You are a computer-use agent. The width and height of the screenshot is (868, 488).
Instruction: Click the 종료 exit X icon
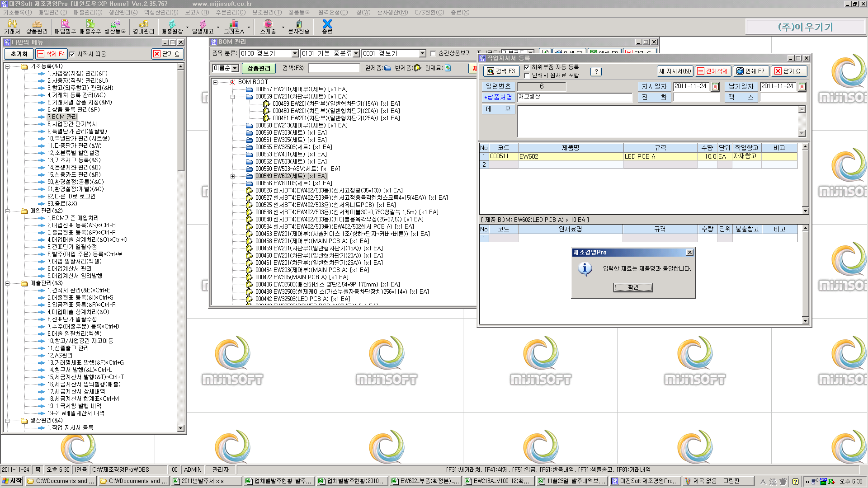[x=327, y=27]
